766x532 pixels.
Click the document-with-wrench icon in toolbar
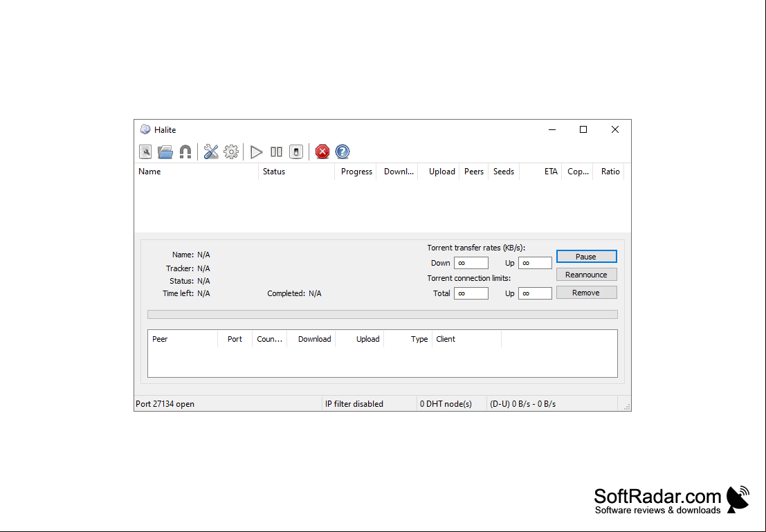145,152
